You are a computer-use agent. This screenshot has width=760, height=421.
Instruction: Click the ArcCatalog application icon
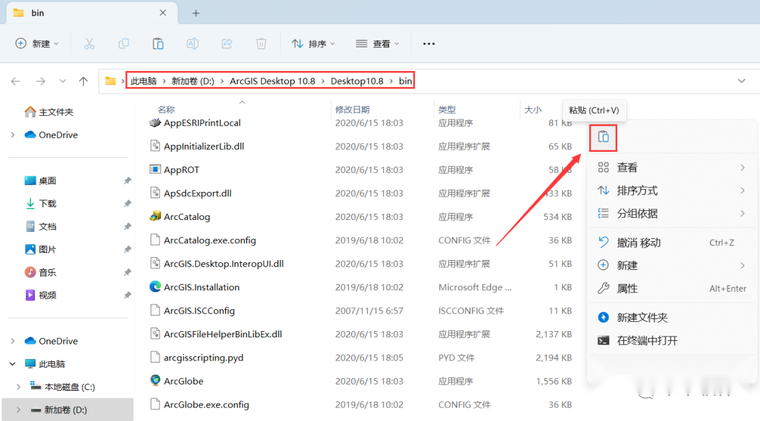point(155,216)
